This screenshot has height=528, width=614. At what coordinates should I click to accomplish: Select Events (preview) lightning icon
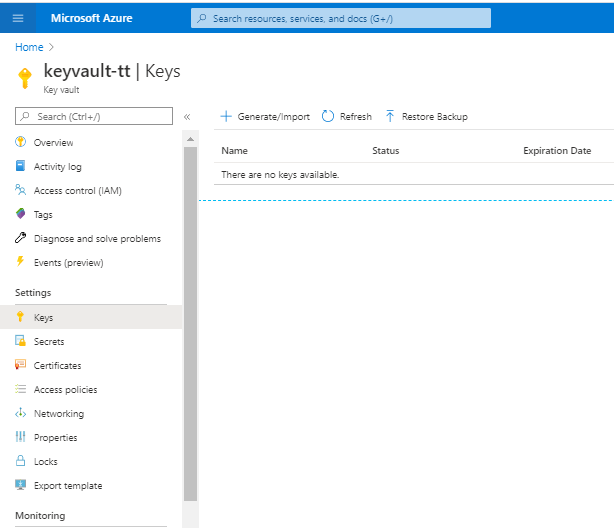point(20,263)
